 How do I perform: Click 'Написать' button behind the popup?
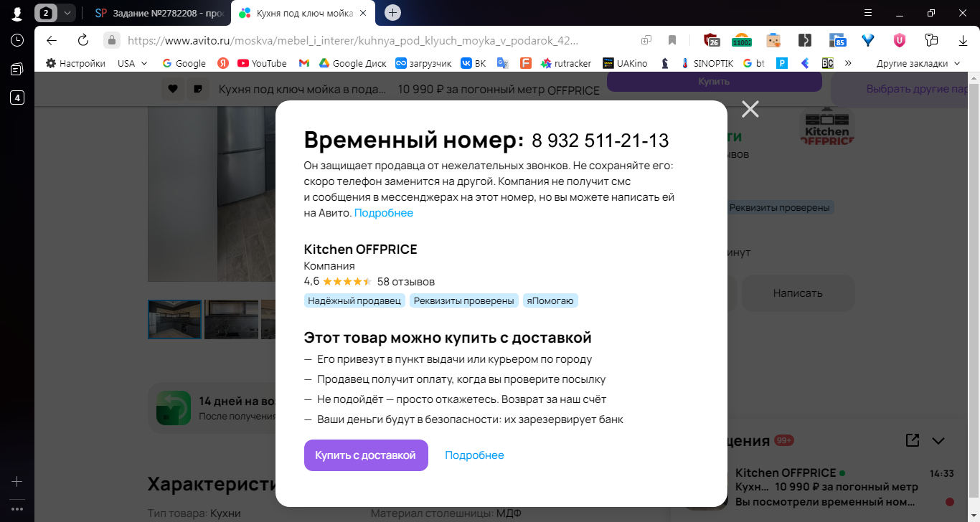798,293
